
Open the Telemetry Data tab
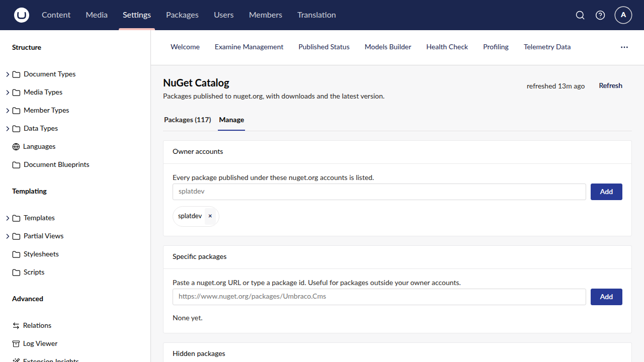[x=547, y=47]
